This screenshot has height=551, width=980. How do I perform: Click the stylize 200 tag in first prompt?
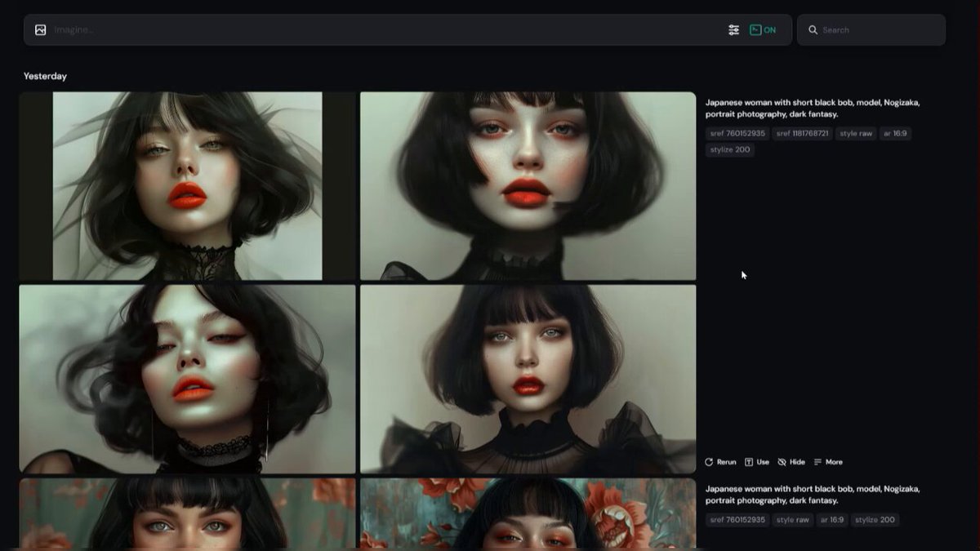pyautogui.click(x=730, y=150)
